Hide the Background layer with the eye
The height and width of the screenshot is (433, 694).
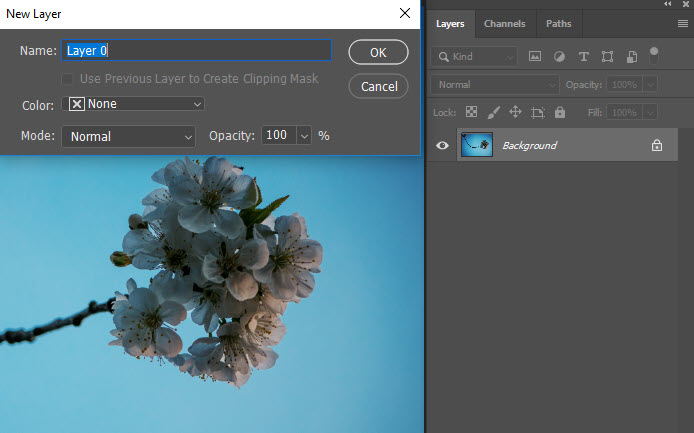coord(442,145)
